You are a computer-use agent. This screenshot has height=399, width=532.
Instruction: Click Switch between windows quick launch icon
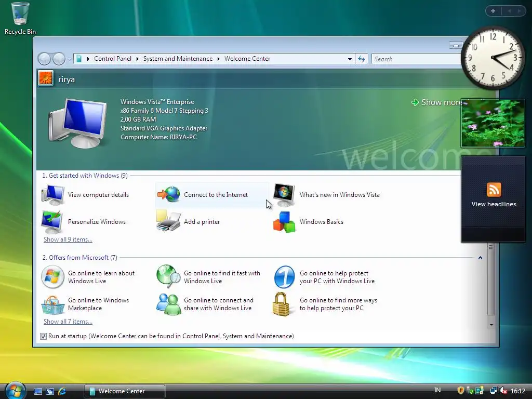click(x=50, y=391)
